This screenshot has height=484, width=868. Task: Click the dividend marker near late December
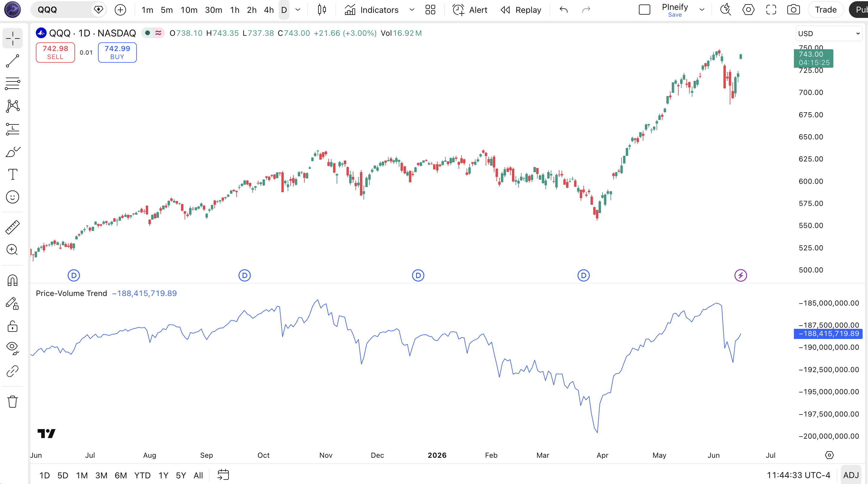[x=418, y=276]
